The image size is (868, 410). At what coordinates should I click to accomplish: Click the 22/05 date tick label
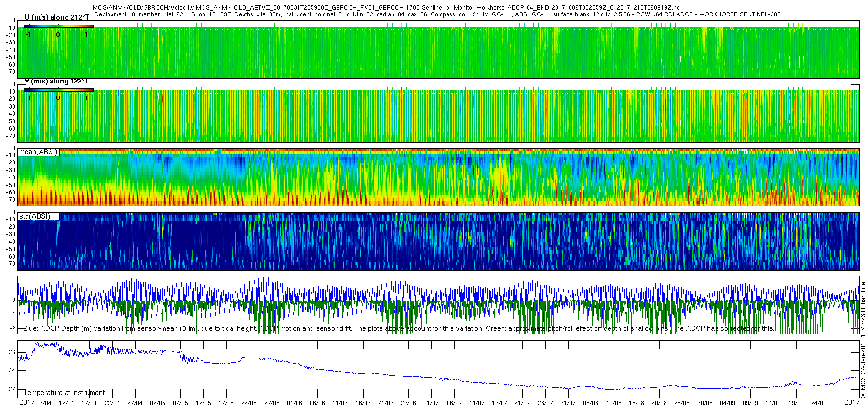(x=249, y=403)
